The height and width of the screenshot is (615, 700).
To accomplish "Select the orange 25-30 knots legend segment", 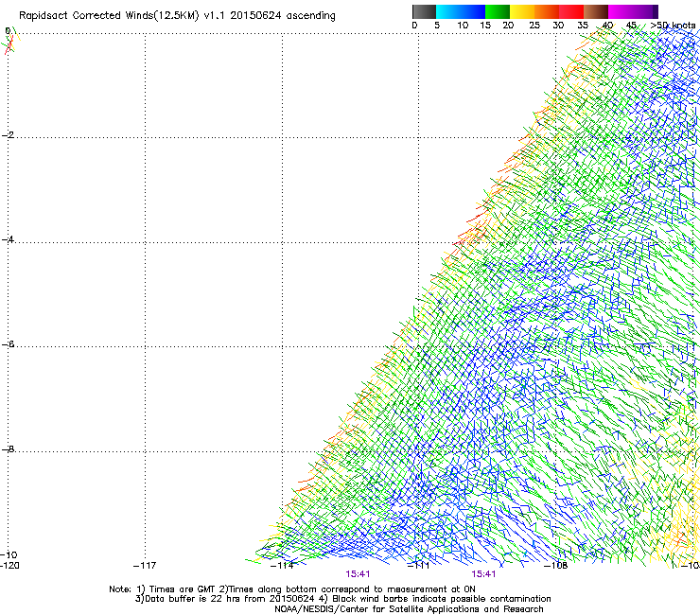I will [547, 11].
